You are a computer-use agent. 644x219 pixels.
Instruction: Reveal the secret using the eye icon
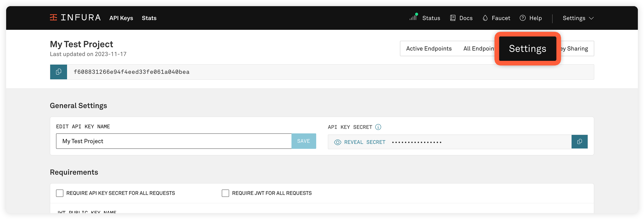click(338, 142)
